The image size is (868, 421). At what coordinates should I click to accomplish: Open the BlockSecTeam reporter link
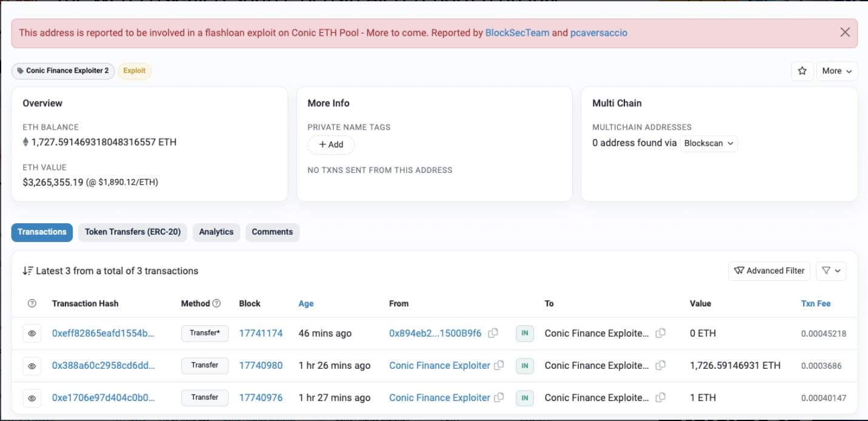pos(517,33)
